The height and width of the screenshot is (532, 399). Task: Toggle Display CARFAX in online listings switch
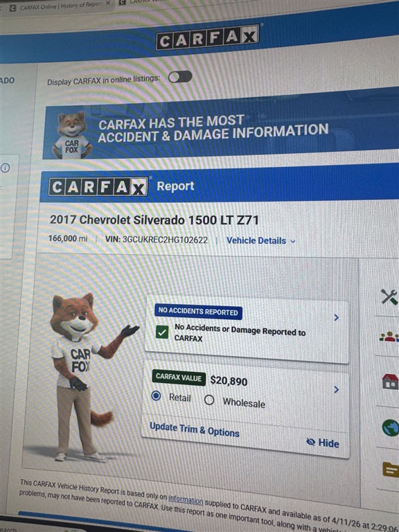pyautogui.click(x=180, y=77)
